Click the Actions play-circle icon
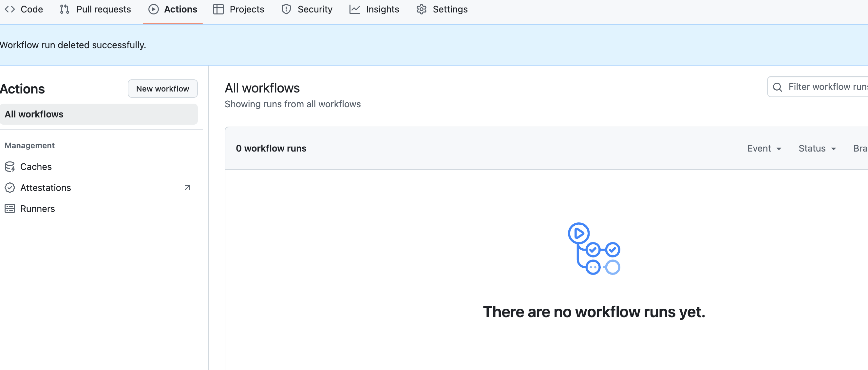 [x=153, y=9]
